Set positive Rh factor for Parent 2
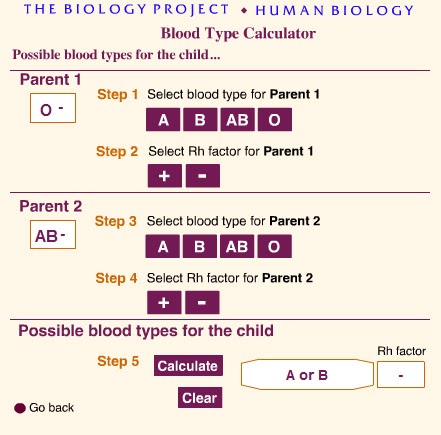Viewport: 441px width, 435px height. point(164,302)
